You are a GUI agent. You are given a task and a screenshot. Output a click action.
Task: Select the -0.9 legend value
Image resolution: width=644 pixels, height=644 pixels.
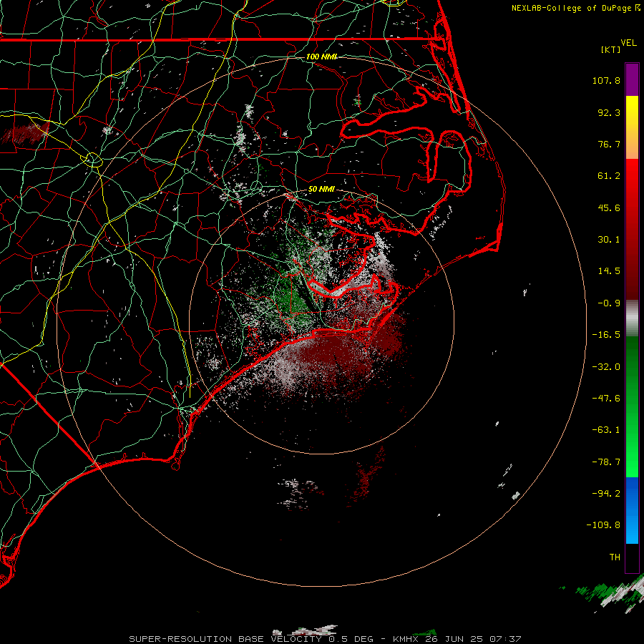click(x=609, y=303)
